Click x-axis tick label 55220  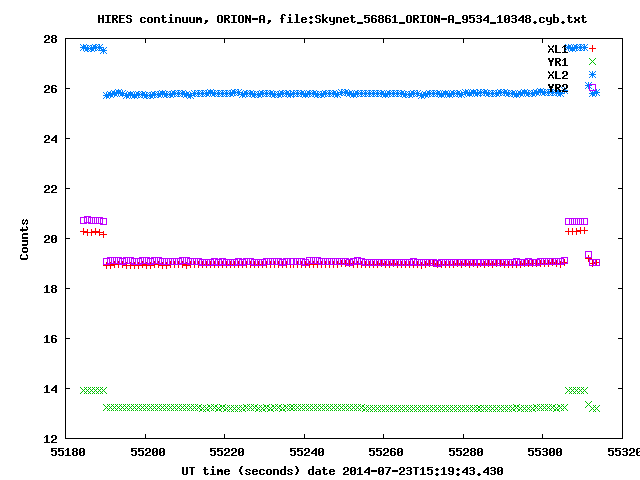pos(227,452)
